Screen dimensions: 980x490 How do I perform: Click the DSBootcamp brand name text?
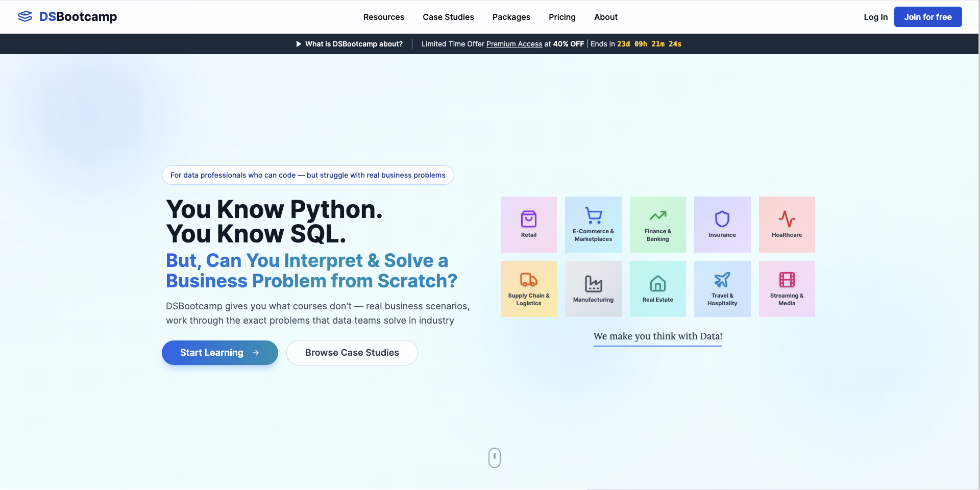(x=78, y=17)
